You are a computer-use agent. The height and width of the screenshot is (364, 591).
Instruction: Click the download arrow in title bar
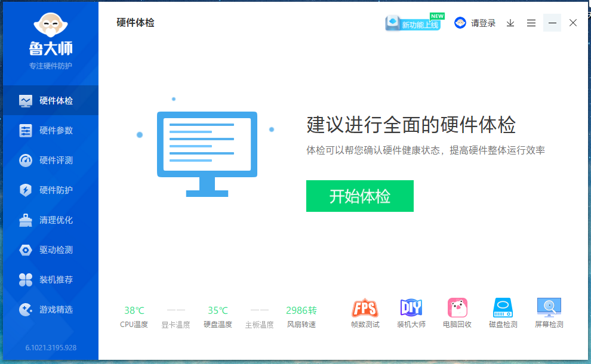[510, 23]
